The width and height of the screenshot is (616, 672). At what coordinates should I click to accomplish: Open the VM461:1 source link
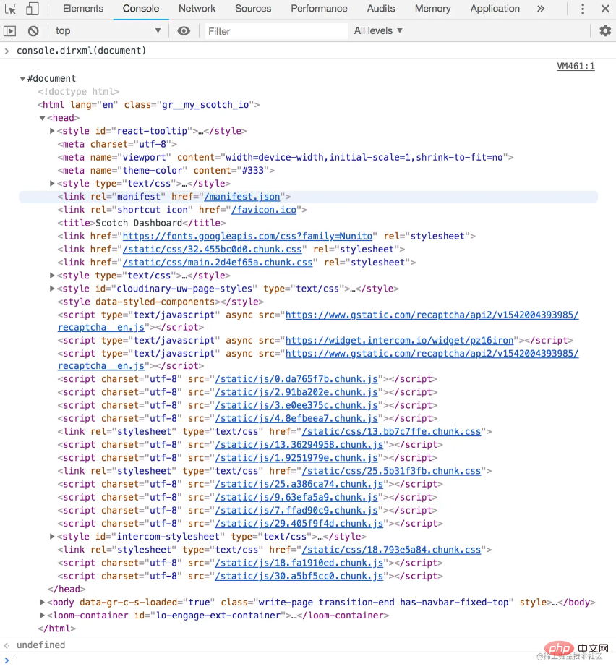[576, 66]
